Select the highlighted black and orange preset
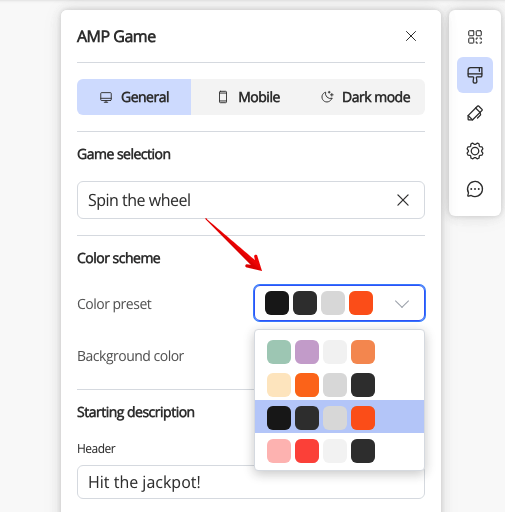 click(x=339, y=417)
